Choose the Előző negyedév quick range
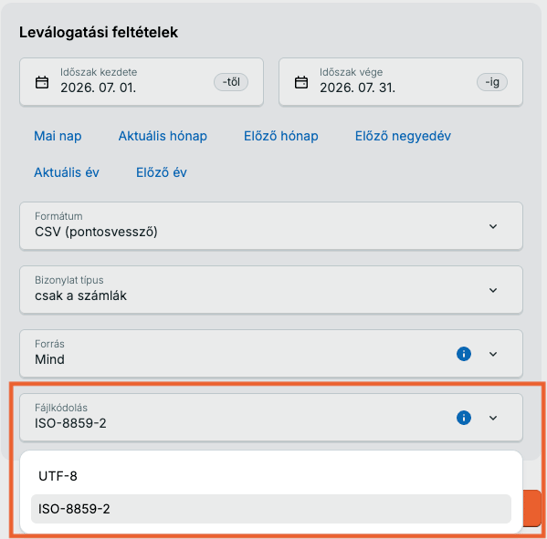The image size is (547, 539). pyautogui.click(x=403, y=136)
